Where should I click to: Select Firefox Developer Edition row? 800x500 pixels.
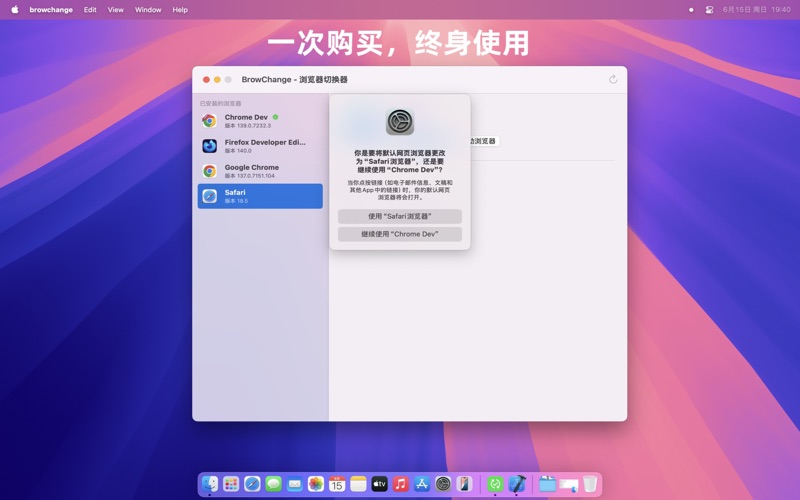(x=260, y=146)
